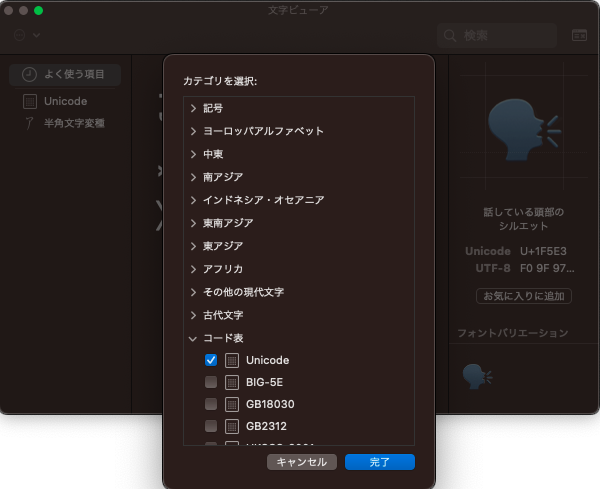Screen dimensions: 600x489
Task: Uncheck the Unicode checkbox
Action: click(x=211, y=360)
